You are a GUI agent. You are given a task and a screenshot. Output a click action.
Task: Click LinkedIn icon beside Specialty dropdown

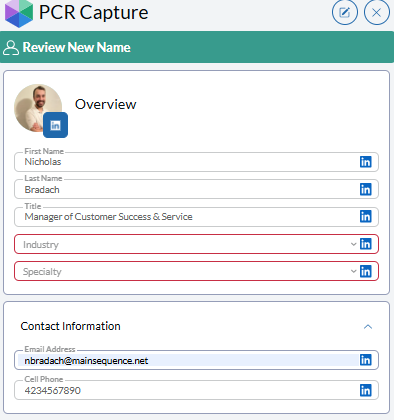pos(366,271)
